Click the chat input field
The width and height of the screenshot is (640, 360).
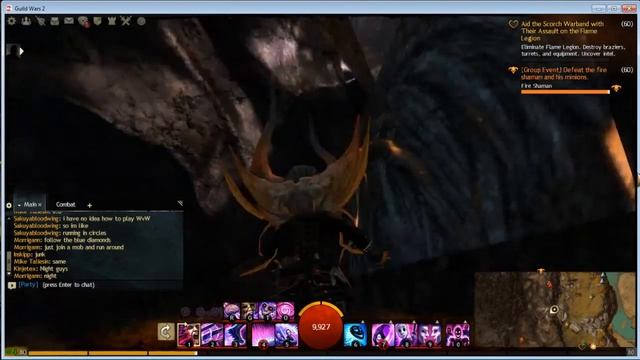110,284
